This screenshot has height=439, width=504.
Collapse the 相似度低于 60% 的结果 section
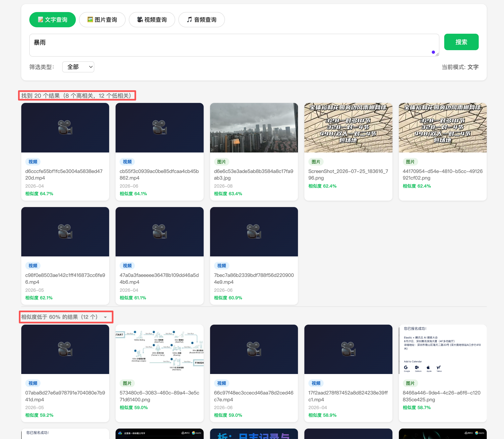coord(64,317)
